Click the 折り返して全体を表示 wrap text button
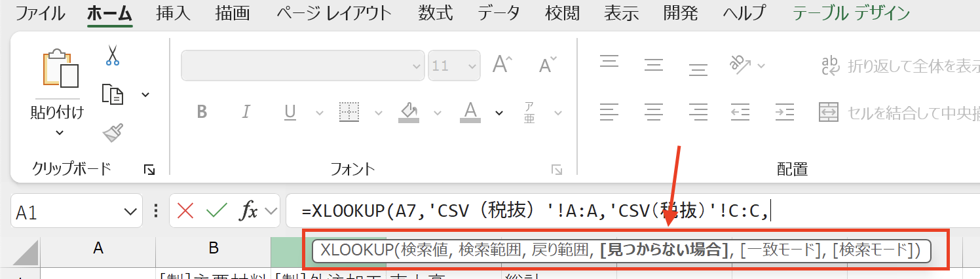Image resolution: width=980 pixels, height=279 pixels. [x=899, y=65]
